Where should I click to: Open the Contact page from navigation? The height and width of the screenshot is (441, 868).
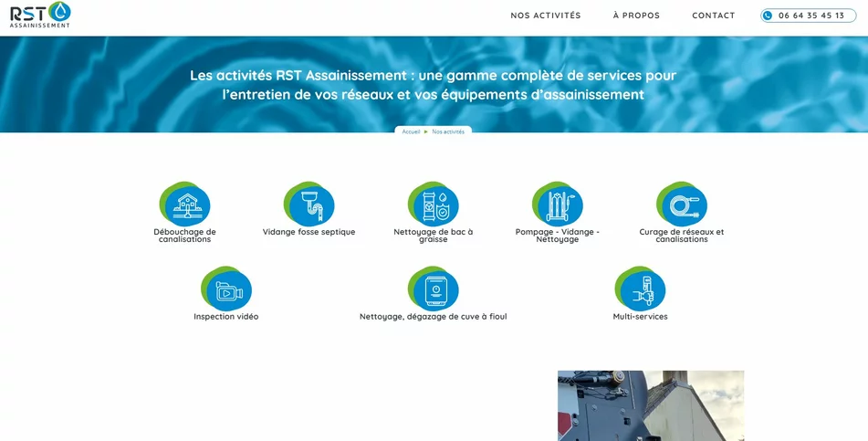[x=713, y=16]
